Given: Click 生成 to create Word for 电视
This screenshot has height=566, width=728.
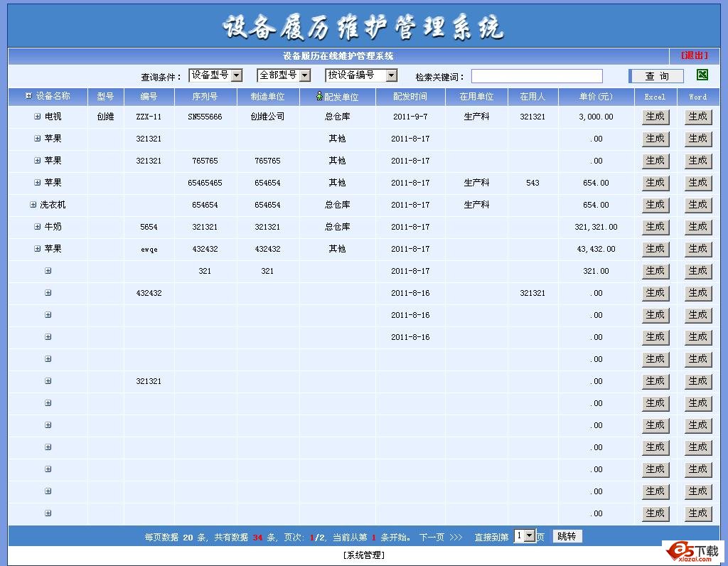Looking at the screenshot, I should [x=697, y=116].
